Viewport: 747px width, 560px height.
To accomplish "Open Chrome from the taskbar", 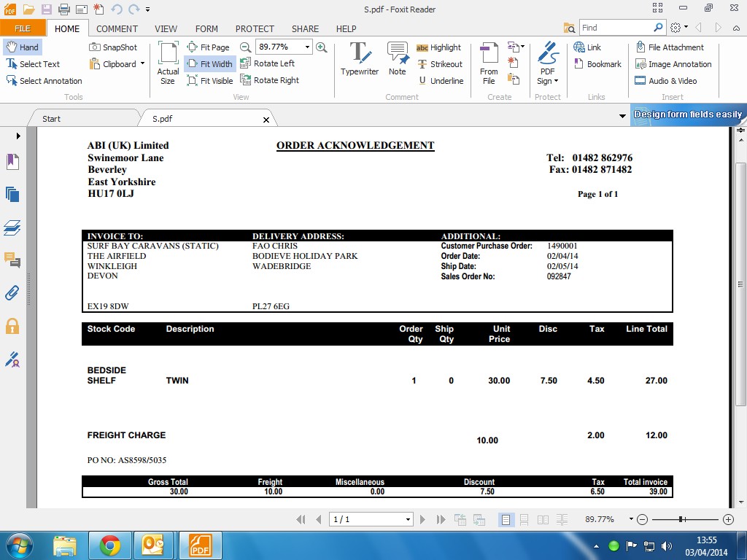I will 110,545.
